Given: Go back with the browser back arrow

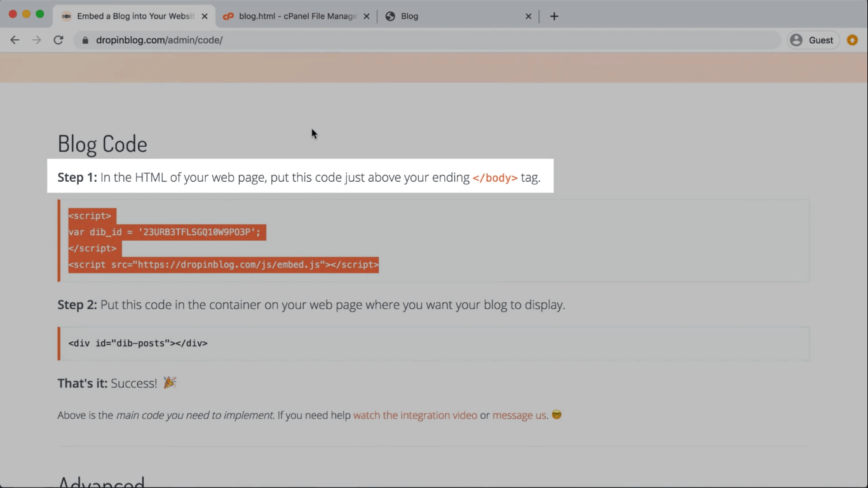Looking at the screenshot, I should pyautogui.click(x=15, y=40).
